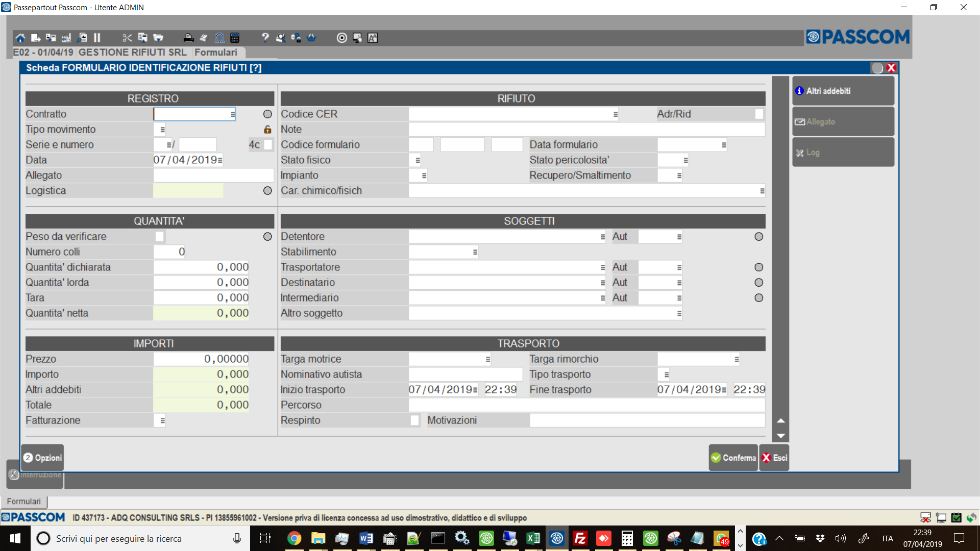980x551 pixels.
Task: Click the Altri addebiti side button
Action: coord(843,91)
